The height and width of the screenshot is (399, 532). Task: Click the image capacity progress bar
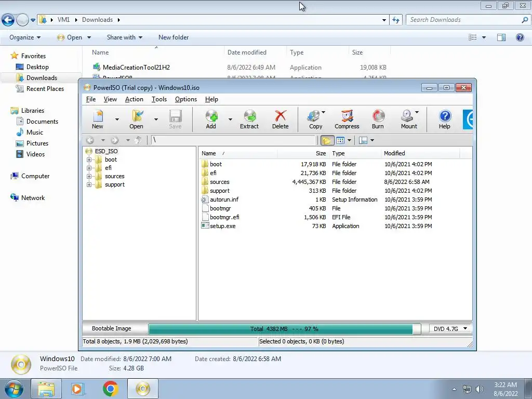(284, 329)
